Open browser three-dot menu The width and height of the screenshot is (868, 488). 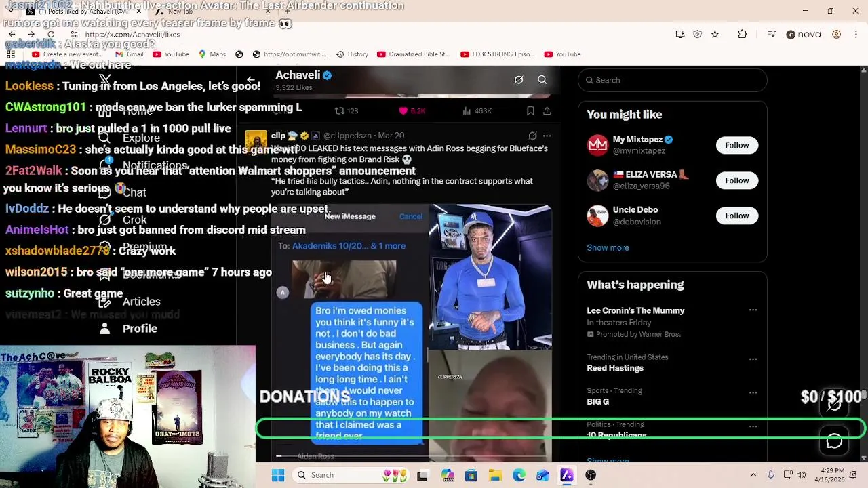pos(856,34)
